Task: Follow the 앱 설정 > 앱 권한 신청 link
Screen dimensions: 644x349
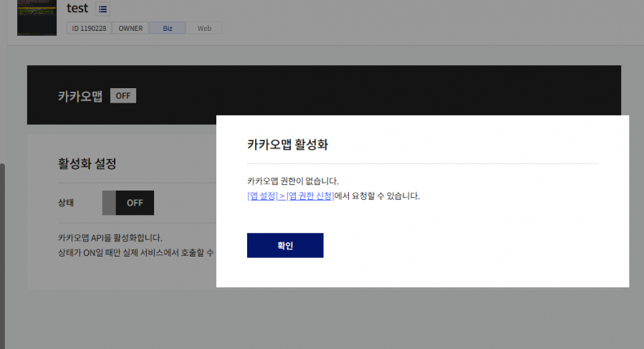Action: pos(290,196)
